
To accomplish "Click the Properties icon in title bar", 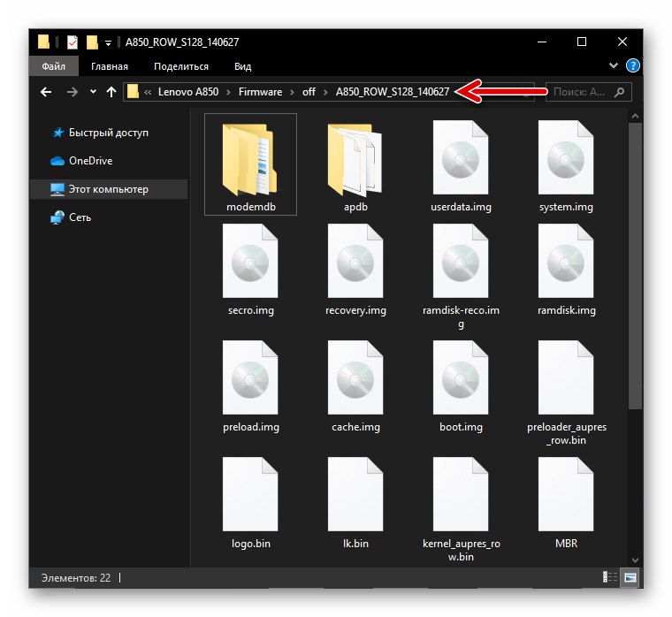I will coord(73,42).
